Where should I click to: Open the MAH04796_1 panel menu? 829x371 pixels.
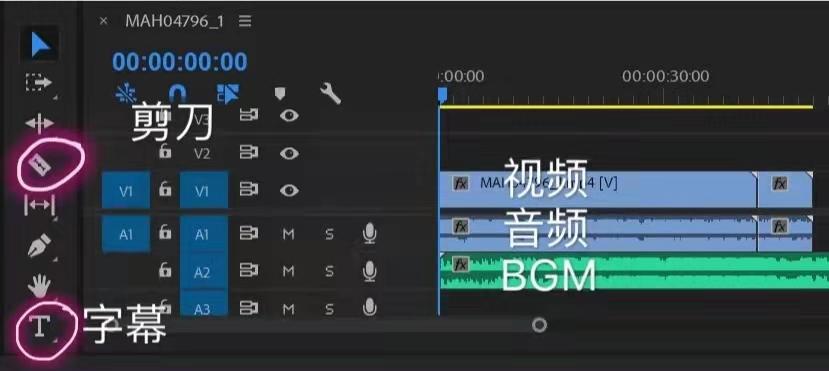[x=244, y=21]
